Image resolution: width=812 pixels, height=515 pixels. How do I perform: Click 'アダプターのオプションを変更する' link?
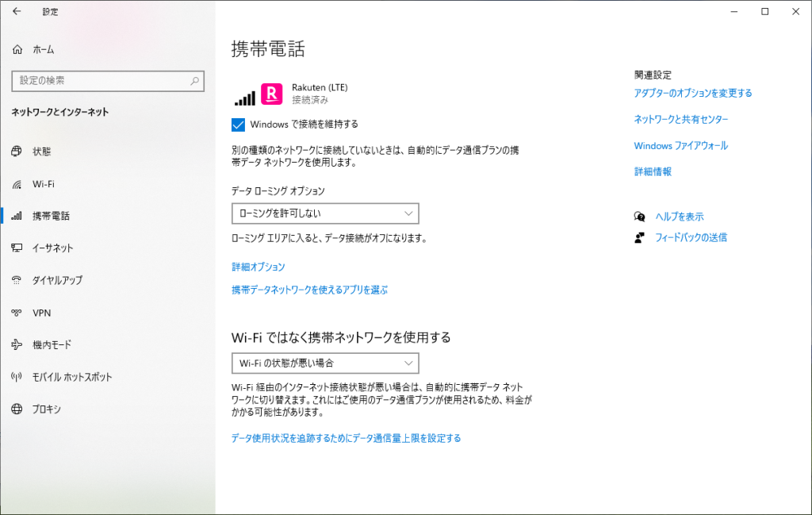692,94
